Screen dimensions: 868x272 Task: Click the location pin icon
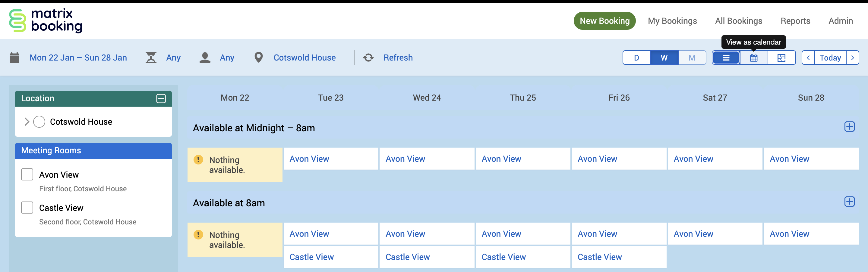click(258, 58)
